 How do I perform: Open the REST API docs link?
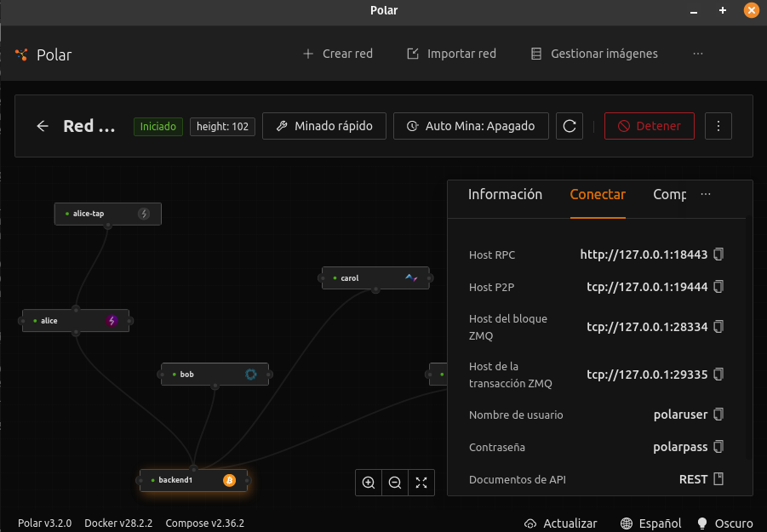pos(701,479)
